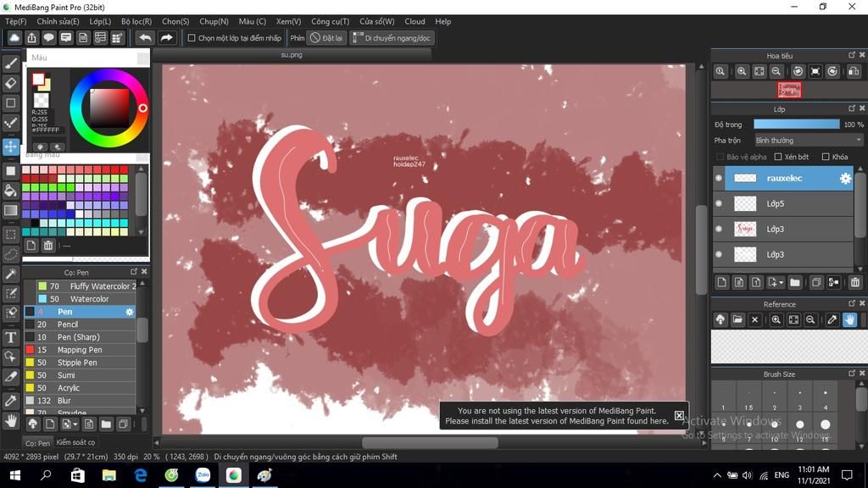This screenshot has width=868, height=488.
Task: Click the Undo arrow in toolbar
Action: pos(145,37)
